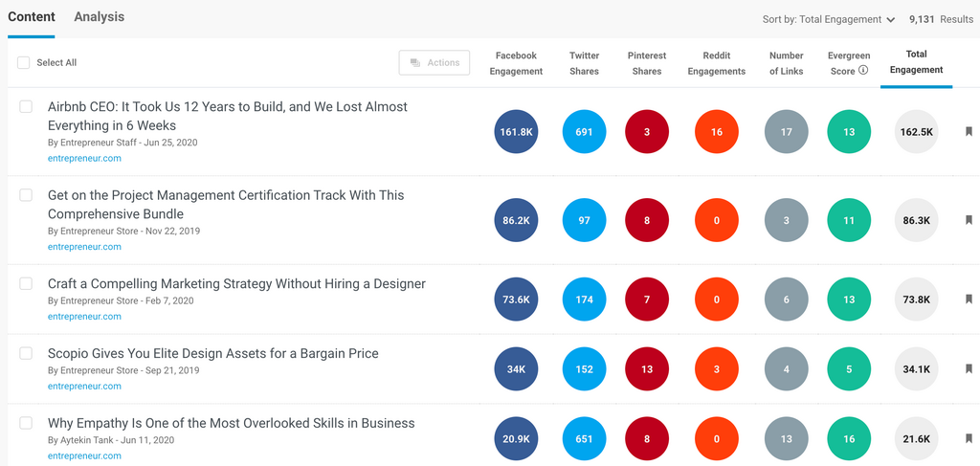Click the 691 Twitter shares circle
The height and width of the screenshot is (466, 980).
(584, 132)
